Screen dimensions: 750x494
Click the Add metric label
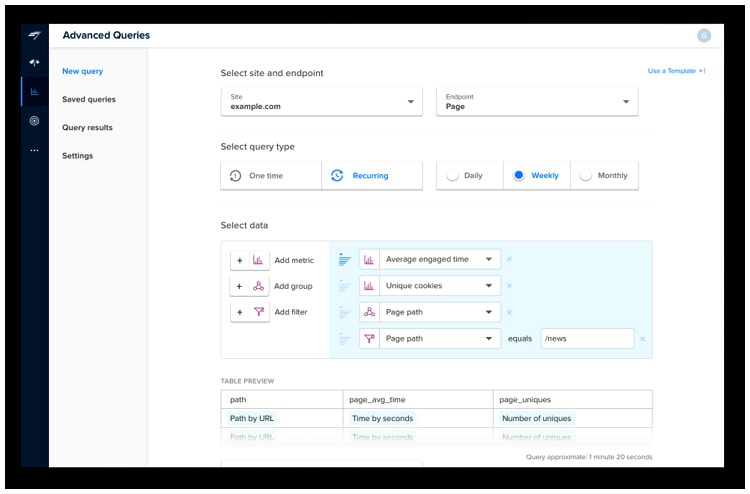(294, 260)
